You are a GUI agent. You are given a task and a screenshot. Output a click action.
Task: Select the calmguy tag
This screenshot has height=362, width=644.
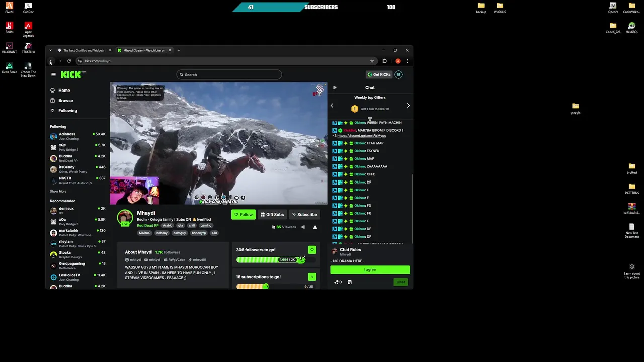180,233
